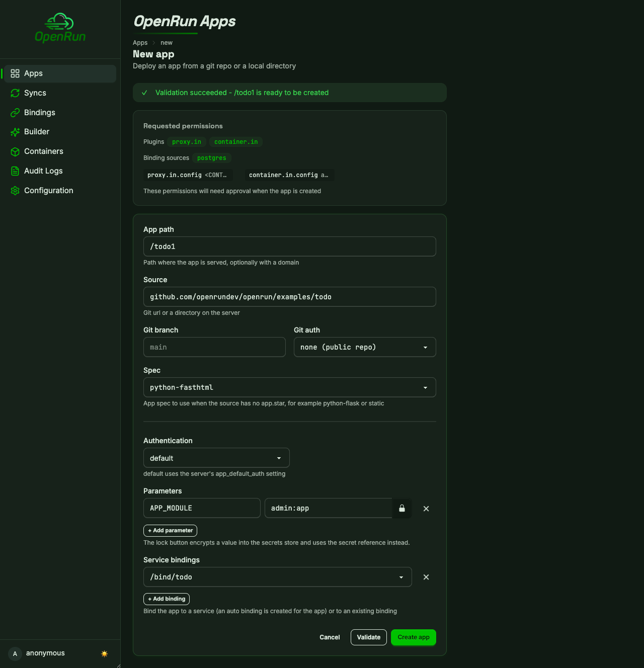This screenshot has width=644, height=668.
Task: Remove the APP_MODULE parameter row
Action: click(x=426, y=509)
